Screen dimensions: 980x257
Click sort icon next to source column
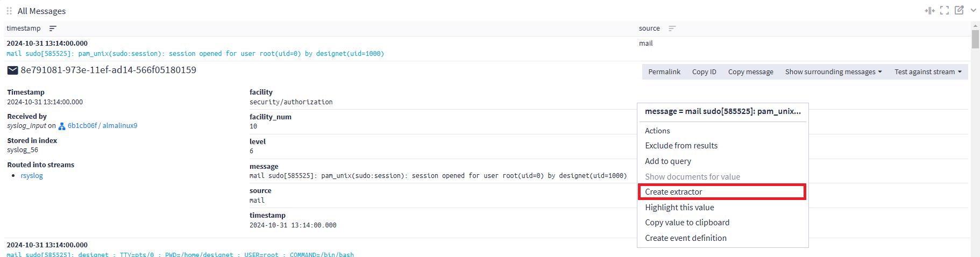coord(672,28)
